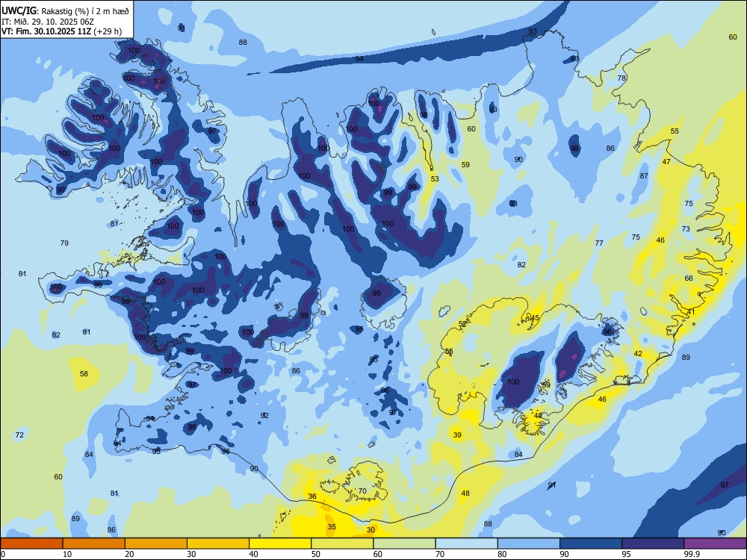Viewport: 747px width, 560px height.
Task: Click the dark orange 0–10 legend swatch
Action: coord(31,544)
